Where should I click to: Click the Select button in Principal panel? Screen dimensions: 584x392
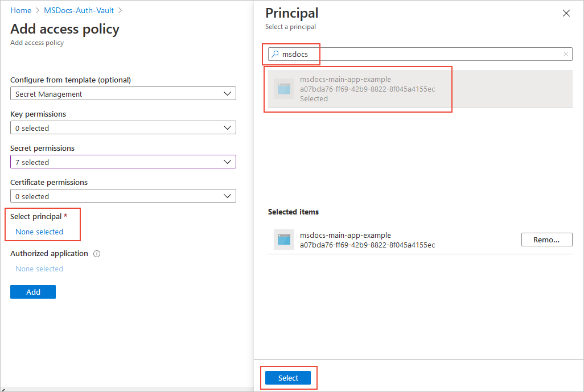coord(288,378)
